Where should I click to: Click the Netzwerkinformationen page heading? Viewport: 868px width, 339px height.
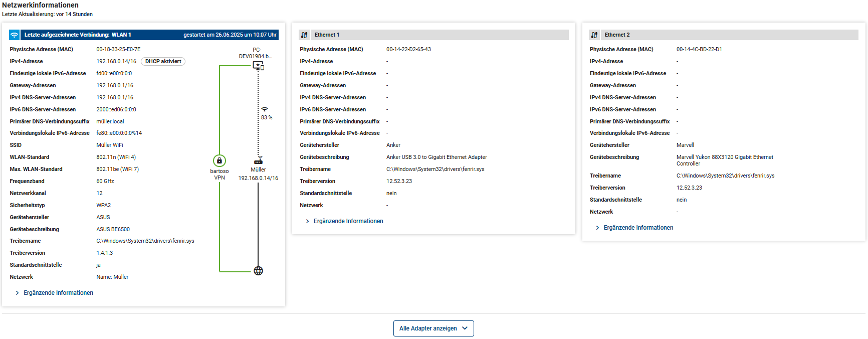point(41,5)
